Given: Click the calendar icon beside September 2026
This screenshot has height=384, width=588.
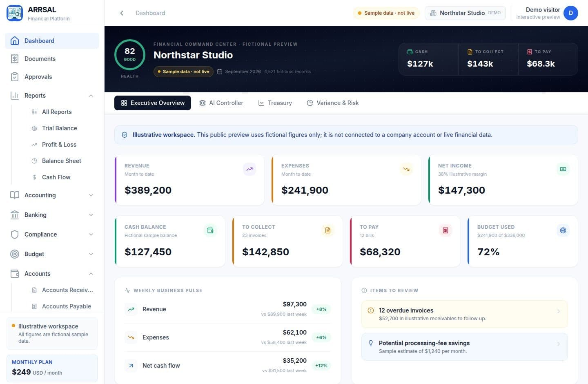Looking at the screenshot, I should pos(220,71).
